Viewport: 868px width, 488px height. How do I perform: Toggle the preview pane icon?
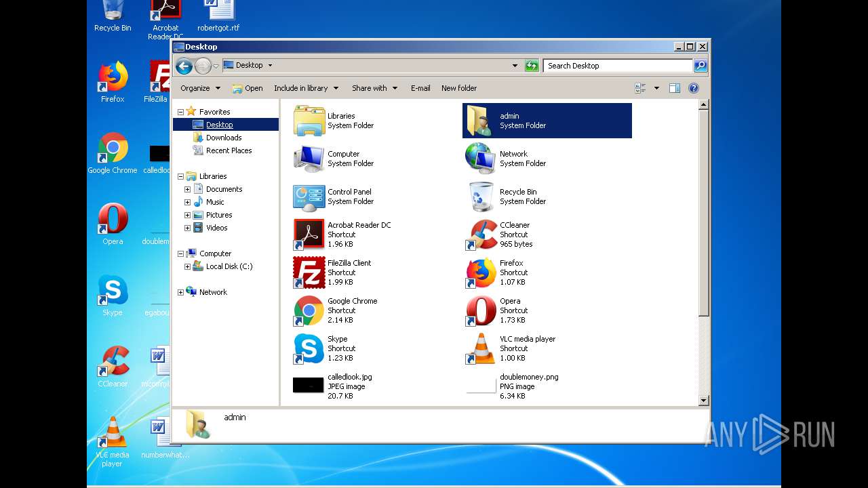(x=674, y=88)
